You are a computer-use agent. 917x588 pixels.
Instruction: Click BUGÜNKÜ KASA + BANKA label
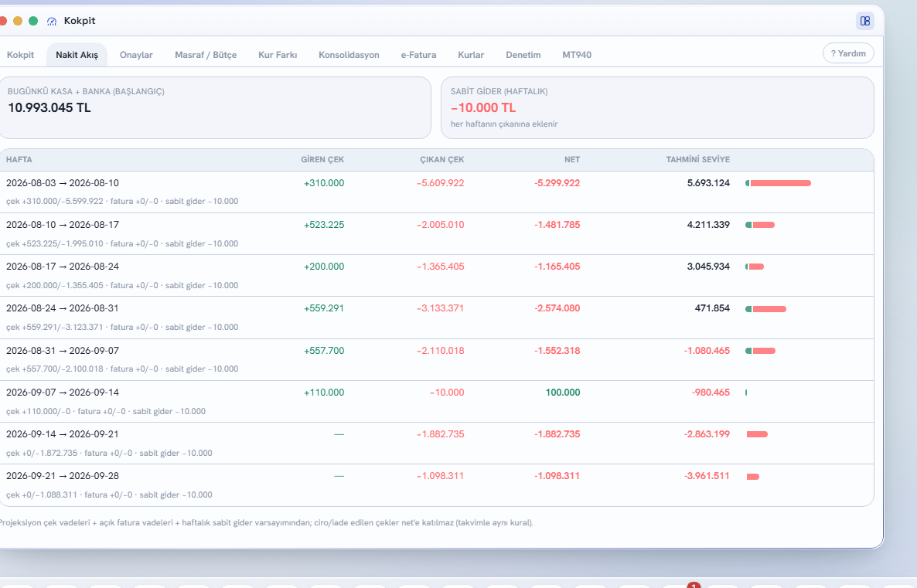(x=86, y=92)
